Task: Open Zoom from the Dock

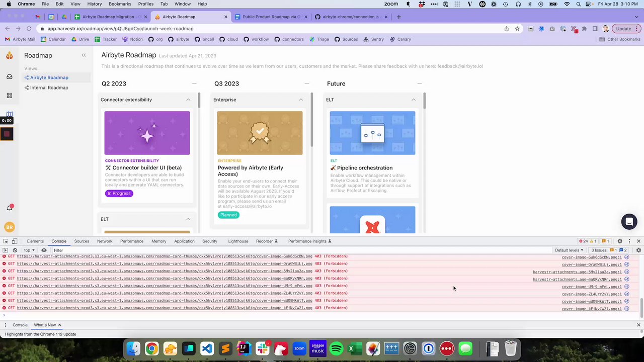Action: click(x=299, y=348)
